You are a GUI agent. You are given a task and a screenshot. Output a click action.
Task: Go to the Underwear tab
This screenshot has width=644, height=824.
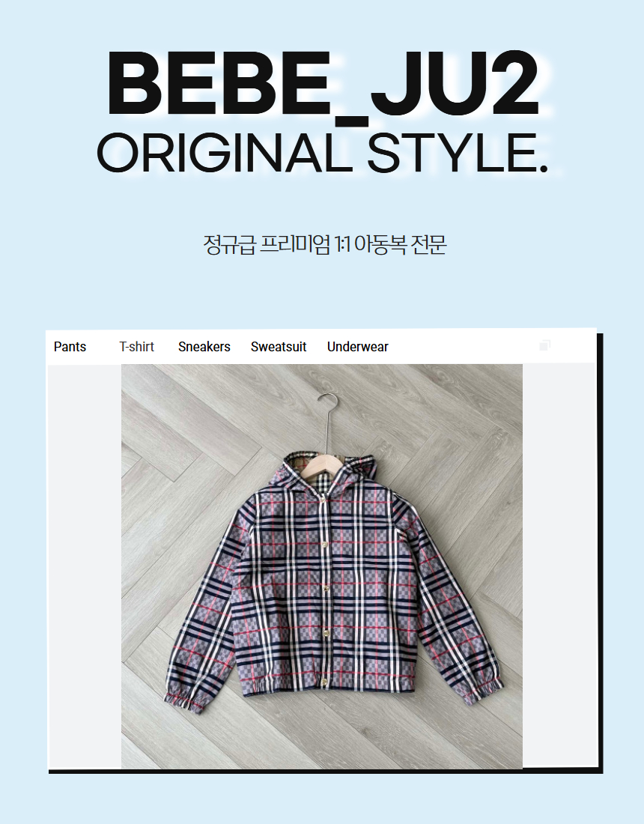(358, 347)
